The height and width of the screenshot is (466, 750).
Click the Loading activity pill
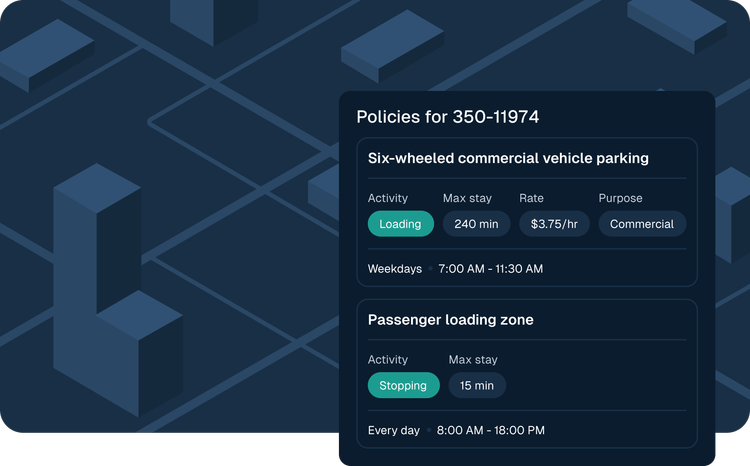point(400,224)
